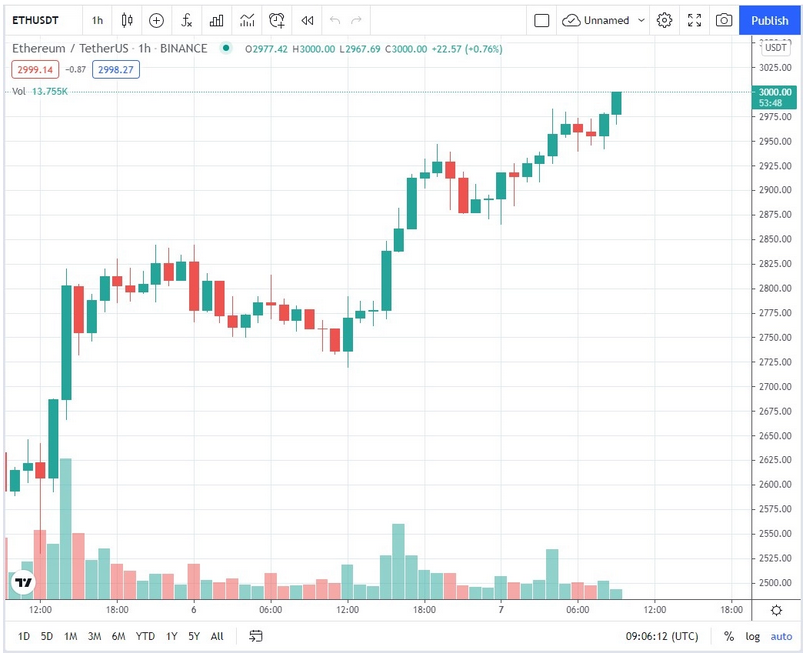807x657 pixels.
Task: Toggle the log scale option
Action: [x=752, y=636]
